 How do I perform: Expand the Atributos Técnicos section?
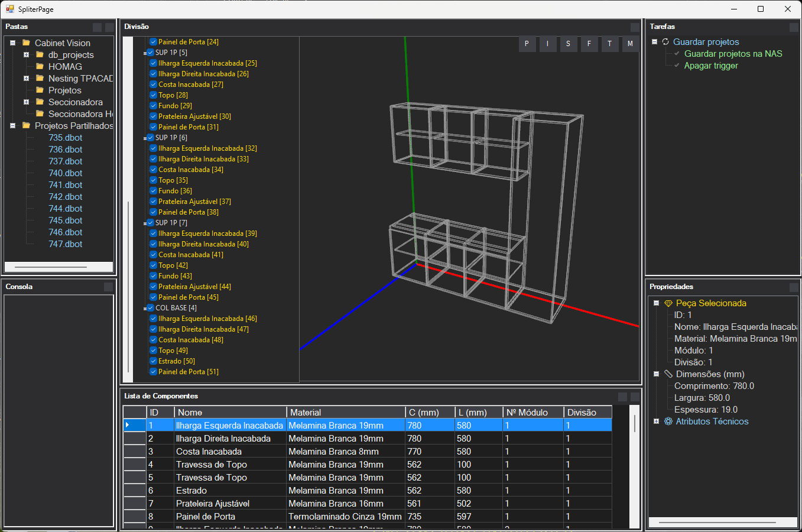click(656, 421)
